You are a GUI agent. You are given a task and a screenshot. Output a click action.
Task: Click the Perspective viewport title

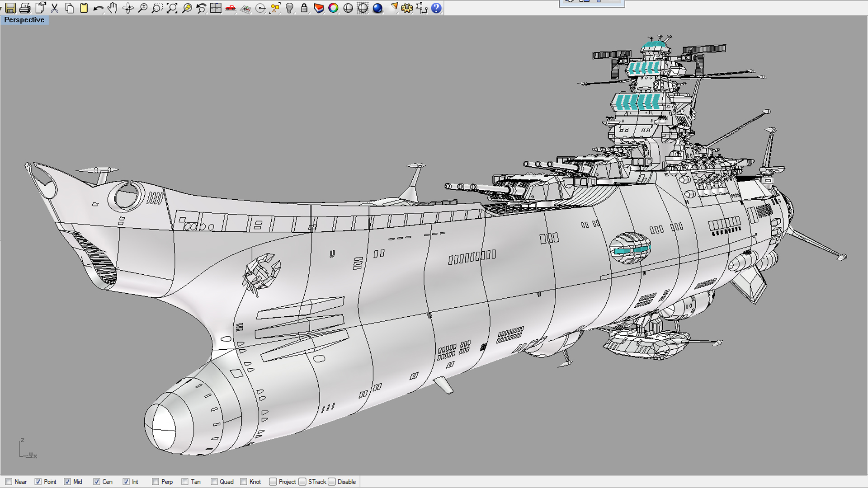click(24, 20)
